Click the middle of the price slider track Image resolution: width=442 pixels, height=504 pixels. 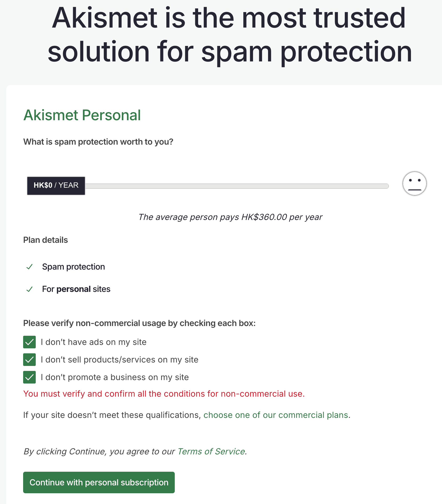[237, 186]
